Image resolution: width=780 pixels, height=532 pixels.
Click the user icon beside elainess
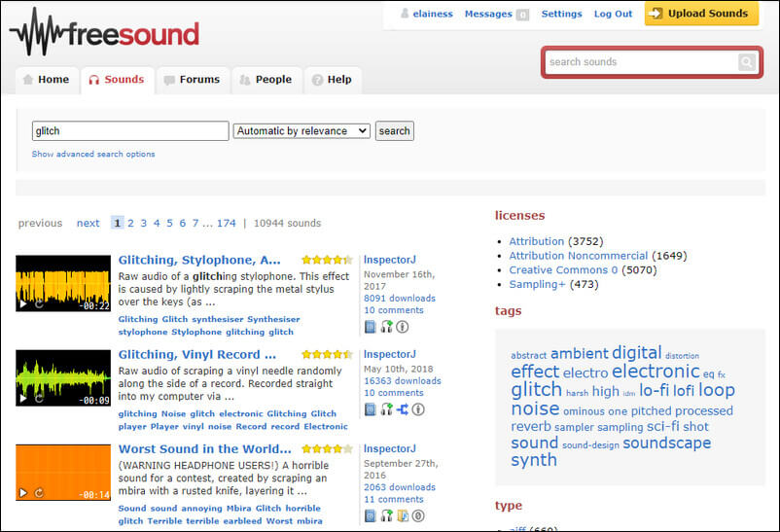pos(405,14)
